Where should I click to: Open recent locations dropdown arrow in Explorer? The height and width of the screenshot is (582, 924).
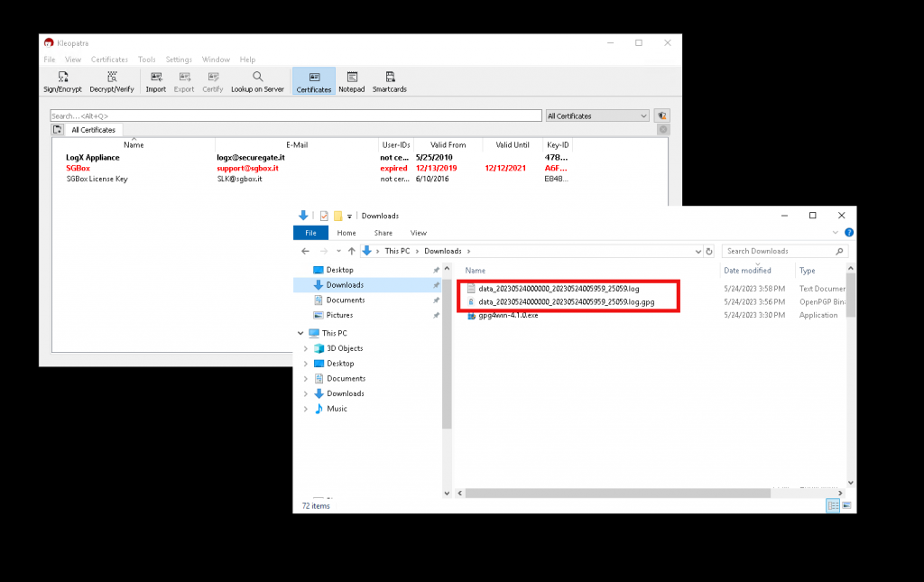(338, 252)
